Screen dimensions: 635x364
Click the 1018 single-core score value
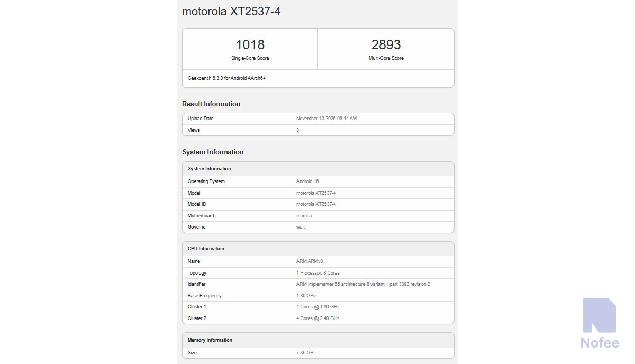pyautogui.click(x=250, y=44)
